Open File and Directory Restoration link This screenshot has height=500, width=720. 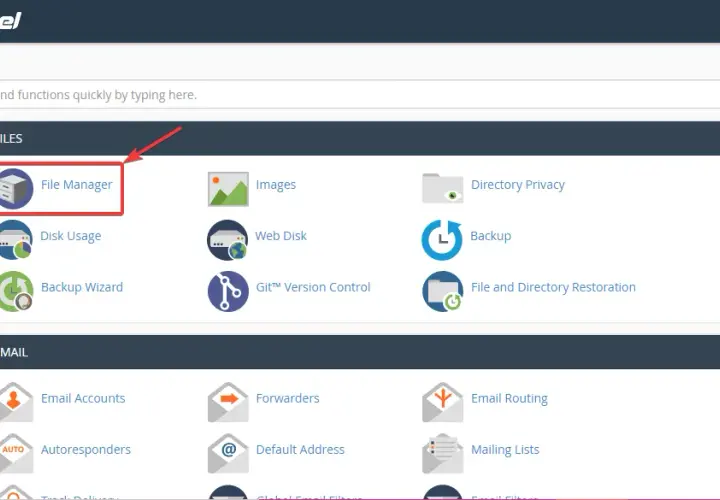pyautogui.click(x=554, y=287)
